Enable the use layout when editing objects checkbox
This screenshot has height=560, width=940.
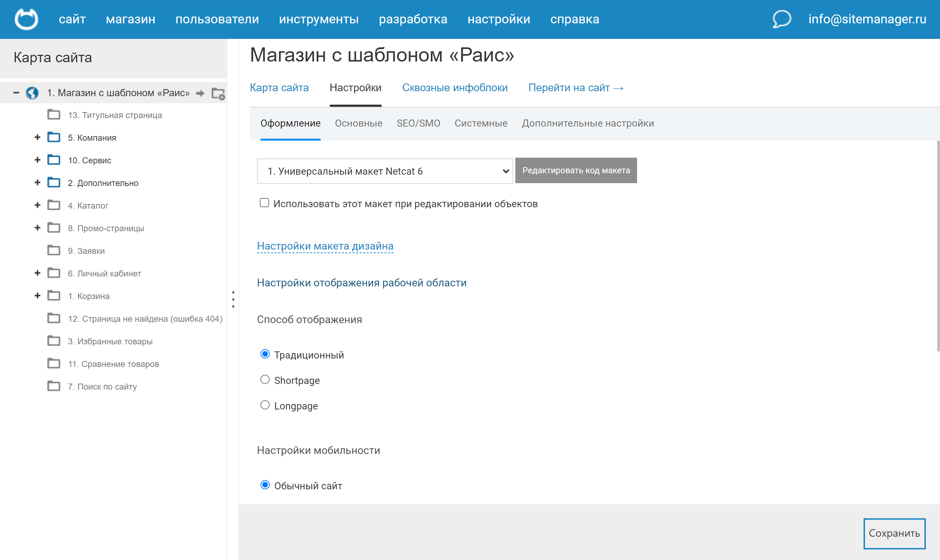264,203
